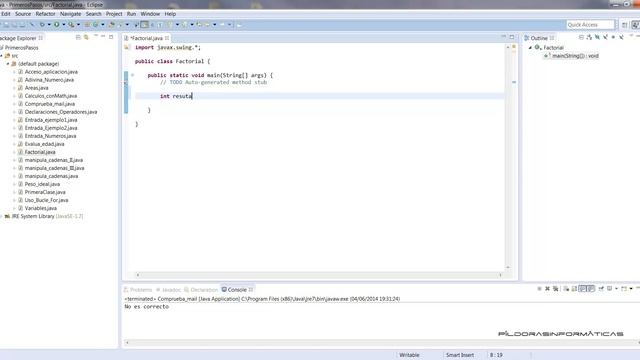Select Comprueba_mail.java file
The width and height of the screenshot is (640, 360).
tap(49, 104)
